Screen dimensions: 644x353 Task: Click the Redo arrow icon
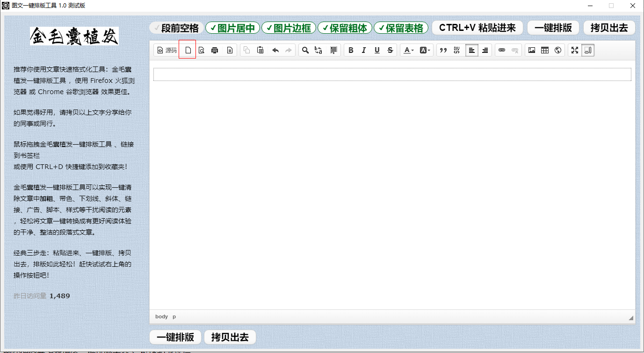[289, 50]
